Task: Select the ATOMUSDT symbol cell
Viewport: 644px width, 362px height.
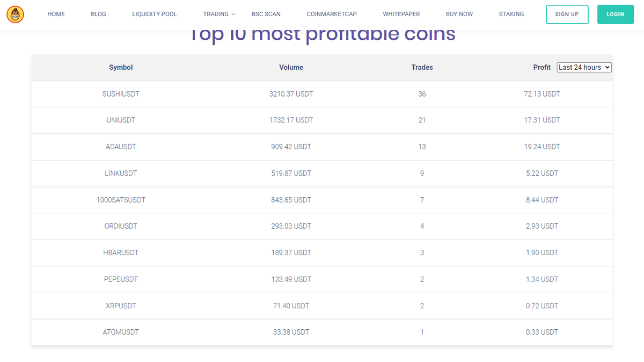Action: [121, 332]
